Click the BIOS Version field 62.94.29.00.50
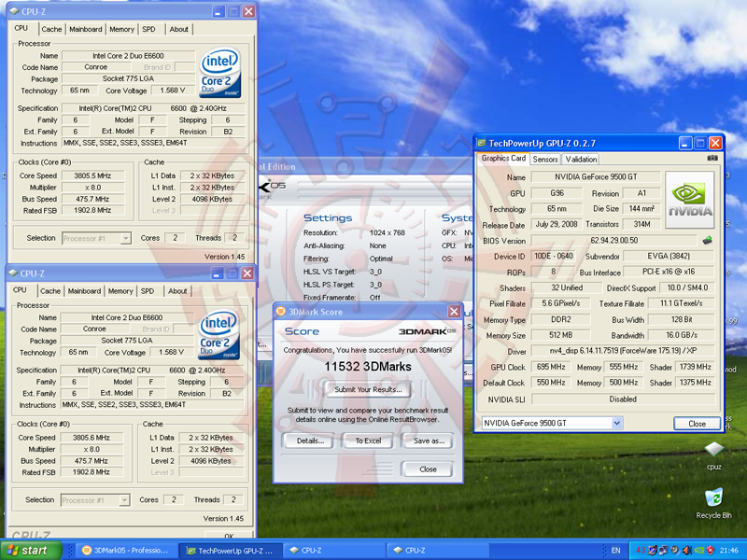 click(614, 241)
